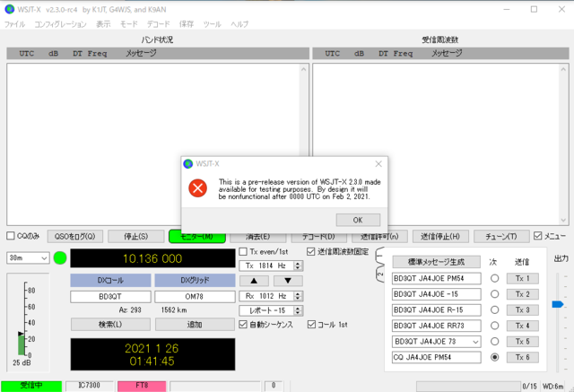Toggle the メニュー checkbox
This screenshot has width=574, height=392.
tap(537, 236)
